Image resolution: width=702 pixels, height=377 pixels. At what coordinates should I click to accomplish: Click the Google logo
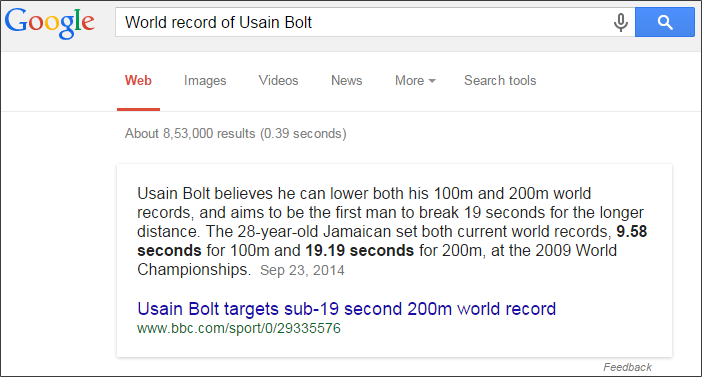coord(50,23)
